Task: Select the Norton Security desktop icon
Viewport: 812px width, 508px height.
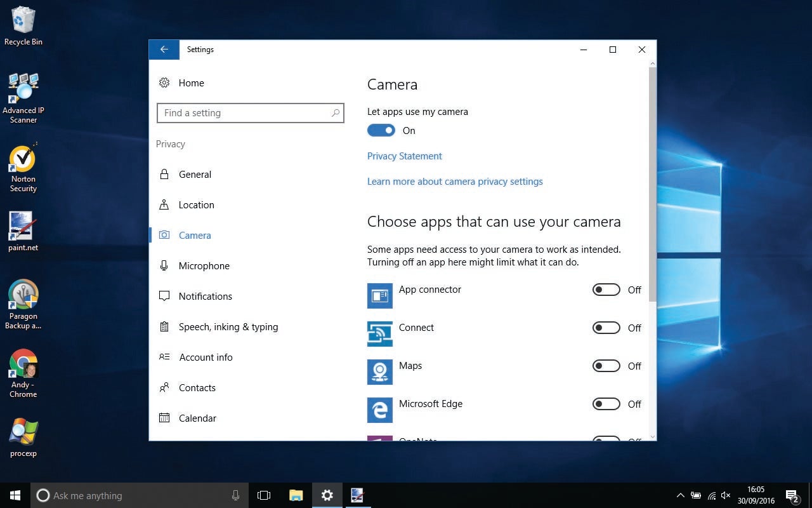Action: coord(23,168)
